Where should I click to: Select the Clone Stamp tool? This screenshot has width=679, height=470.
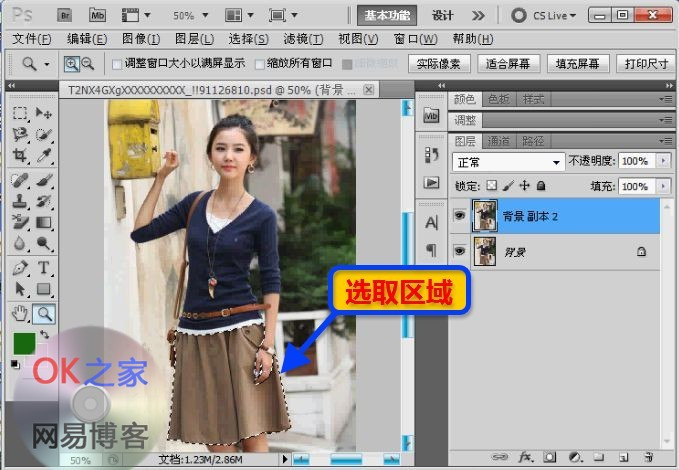click(20, 201)
